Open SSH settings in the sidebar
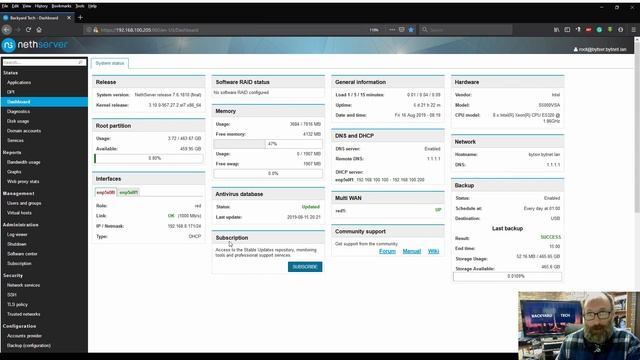Image resolution: width=640 pixels, height=360 pixels. point(11,295)
